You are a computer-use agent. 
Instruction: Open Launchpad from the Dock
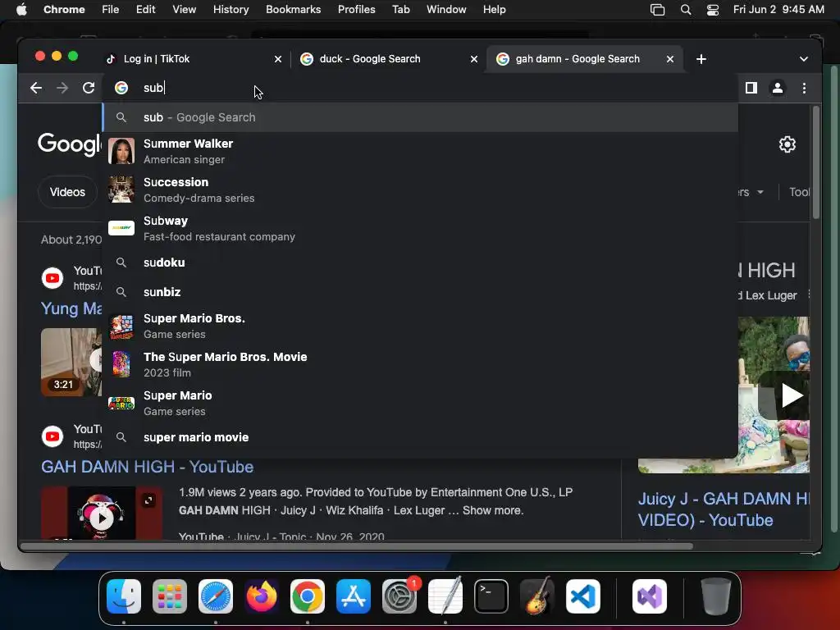coord(170,596)
